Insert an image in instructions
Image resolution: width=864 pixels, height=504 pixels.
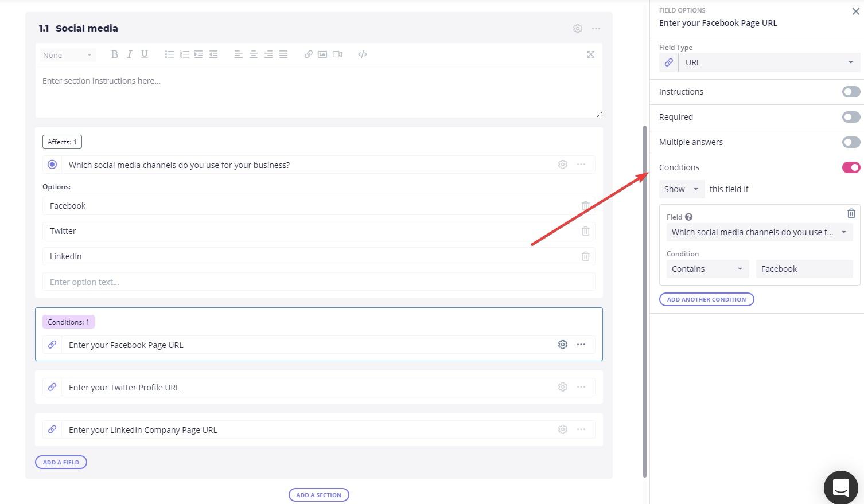pyautogui.click(x=322, y=54)
